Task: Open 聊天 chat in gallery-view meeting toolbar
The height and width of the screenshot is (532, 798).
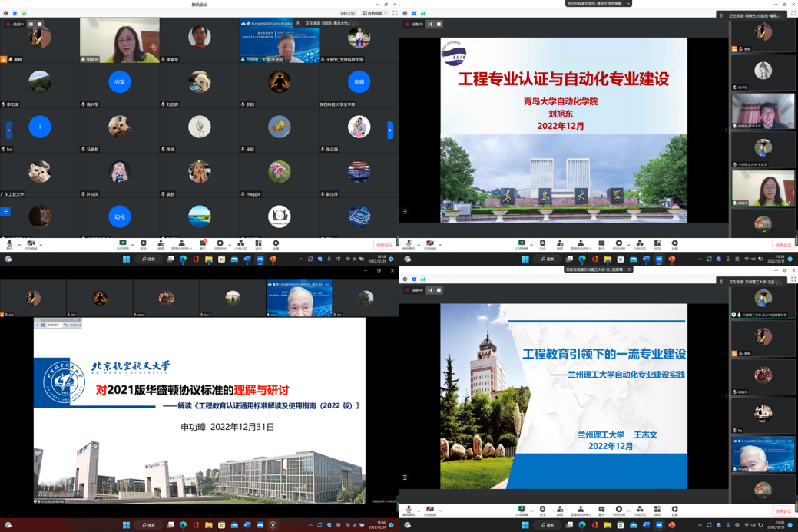Action: pos(203,243)
